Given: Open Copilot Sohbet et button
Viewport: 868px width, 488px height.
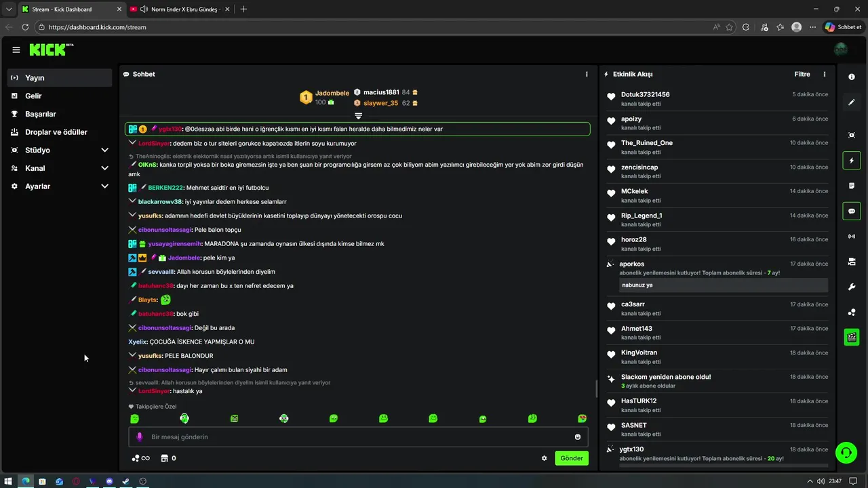Looking at the screenshot, I should 843,27.
